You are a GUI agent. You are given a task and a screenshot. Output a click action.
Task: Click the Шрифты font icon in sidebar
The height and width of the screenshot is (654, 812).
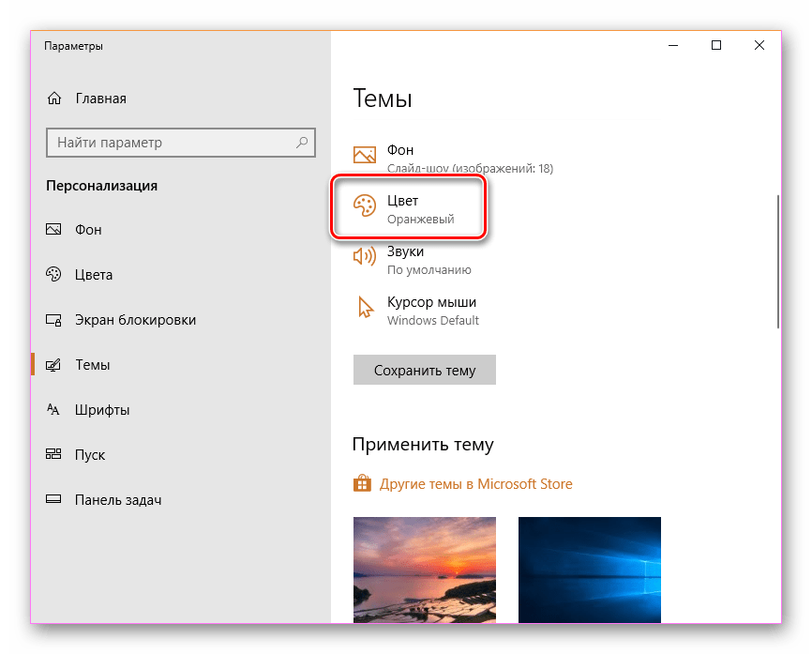click(54, 410)
